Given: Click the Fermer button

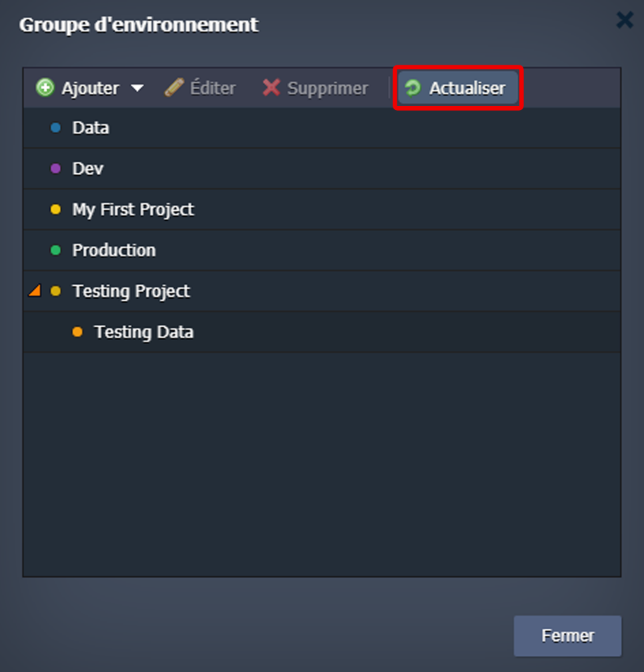Looking at the screenshot, I should [568, 636].
